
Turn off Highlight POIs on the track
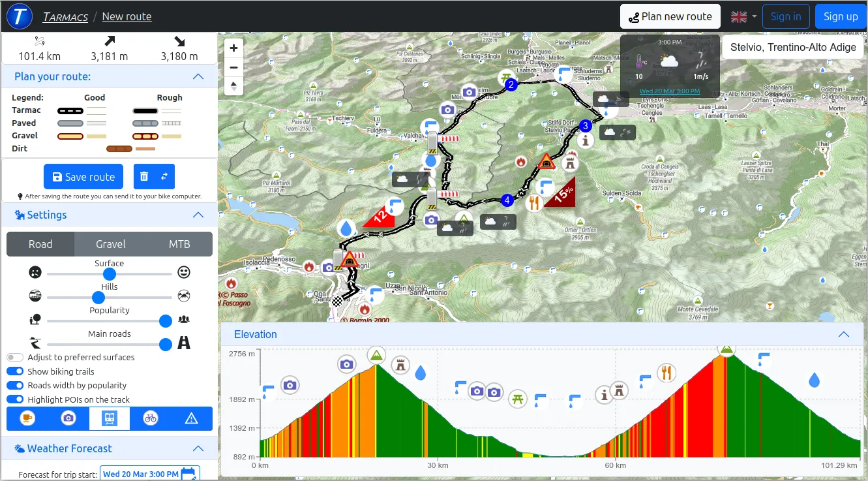[x=14, y=399]
